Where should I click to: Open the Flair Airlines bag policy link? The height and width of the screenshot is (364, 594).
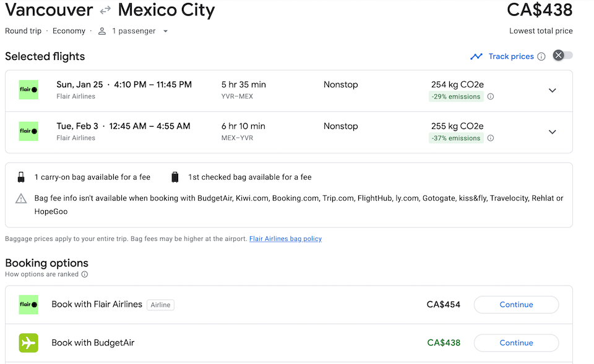point(285,239)
